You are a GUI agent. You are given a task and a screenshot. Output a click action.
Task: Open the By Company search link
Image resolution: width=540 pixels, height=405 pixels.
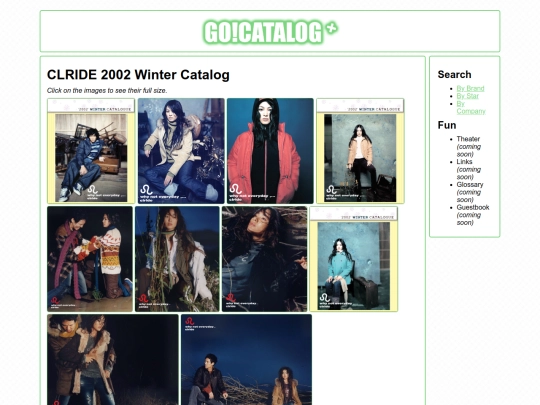pyautogui.click(x=471, y=107)
